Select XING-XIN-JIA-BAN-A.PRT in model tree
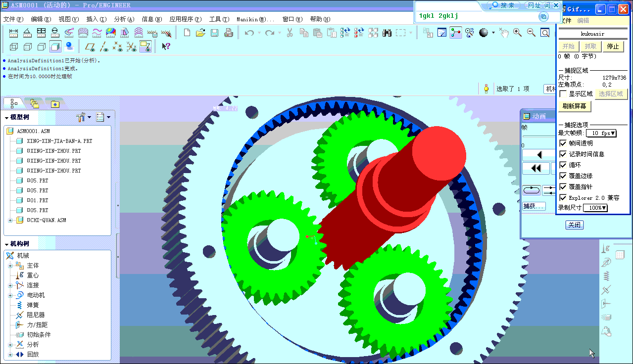 (x=59, y=141)
